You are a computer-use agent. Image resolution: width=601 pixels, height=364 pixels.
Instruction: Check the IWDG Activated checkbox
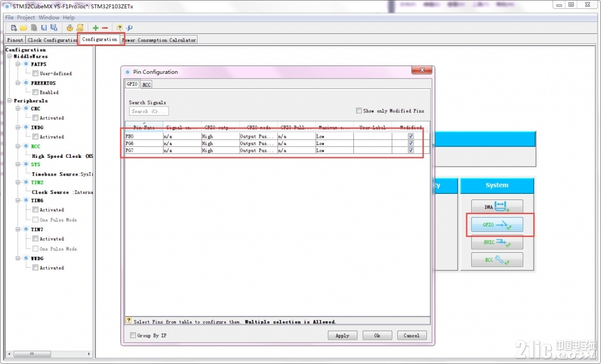click(35, 136)
